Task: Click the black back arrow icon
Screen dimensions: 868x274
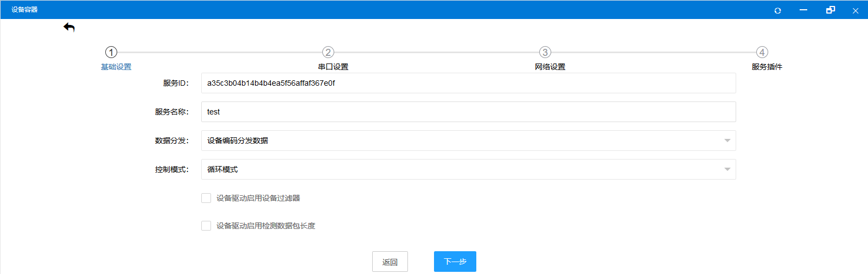Action: click(x=69, y=27)
